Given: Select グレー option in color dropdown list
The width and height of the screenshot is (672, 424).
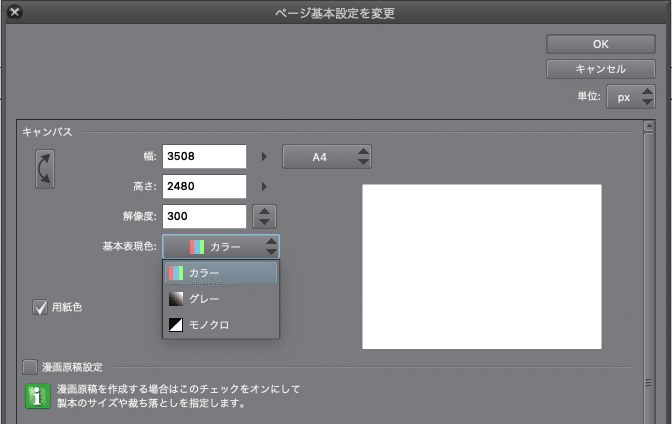Looking at the screenshot, I should pos(221,299).
